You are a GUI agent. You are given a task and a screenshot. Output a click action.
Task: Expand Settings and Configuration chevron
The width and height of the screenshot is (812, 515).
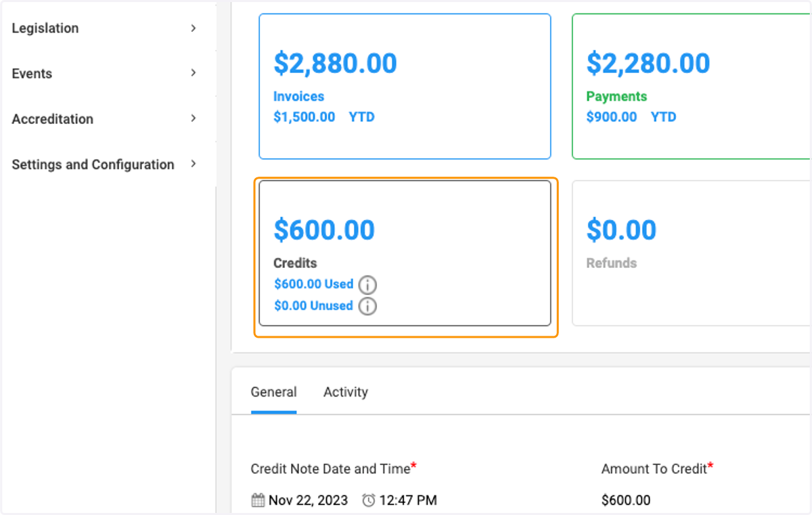[194, 164]
